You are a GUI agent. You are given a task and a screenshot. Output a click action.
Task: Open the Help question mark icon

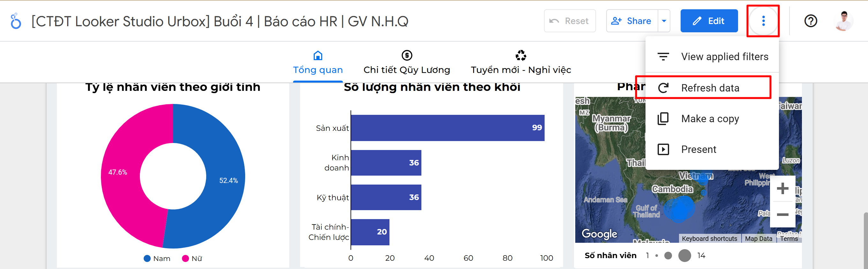click(x=811, y=21)
